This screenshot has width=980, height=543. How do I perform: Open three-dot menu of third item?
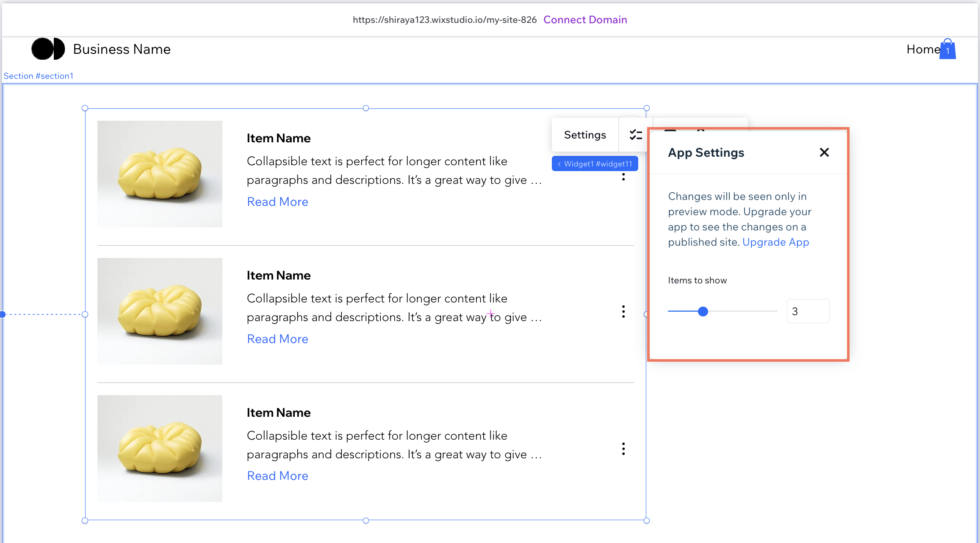pyautogui.click(x=623, y=449)
